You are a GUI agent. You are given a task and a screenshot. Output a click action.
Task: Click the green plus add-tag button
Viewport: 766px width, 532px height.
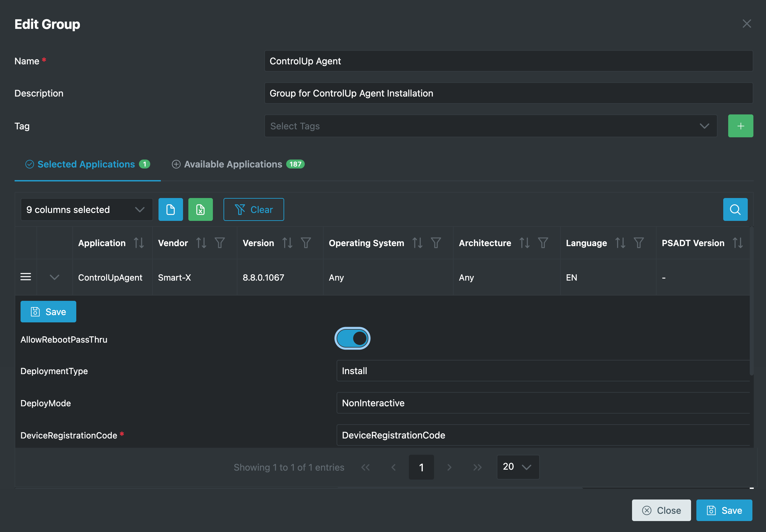[740, 126]
